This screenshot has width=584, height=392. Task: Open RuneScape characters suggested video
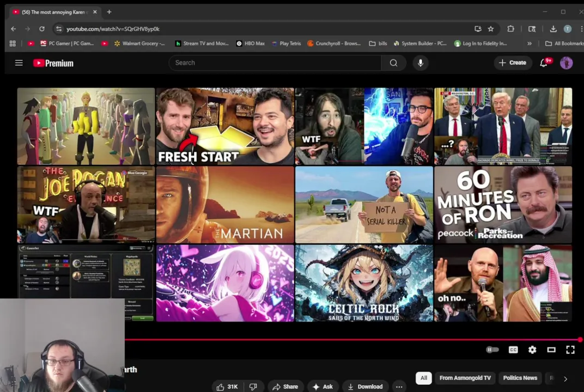pos(86,126)
